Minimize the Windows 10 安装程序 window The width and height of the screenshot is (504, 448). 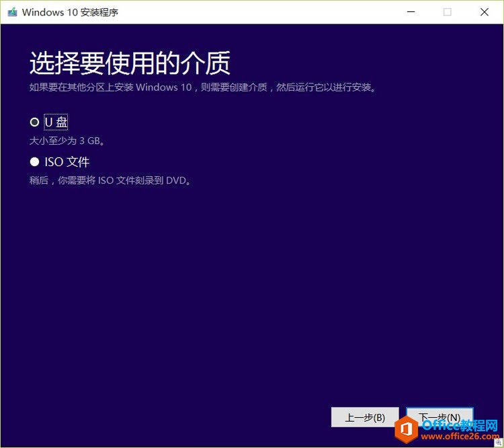411,12
